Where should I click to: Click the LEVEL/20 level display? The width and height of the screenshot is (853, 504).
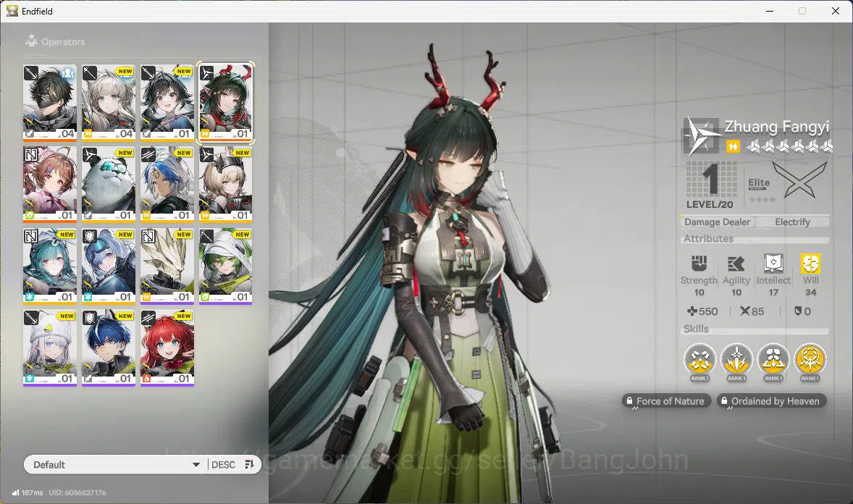tap(710, 185)
